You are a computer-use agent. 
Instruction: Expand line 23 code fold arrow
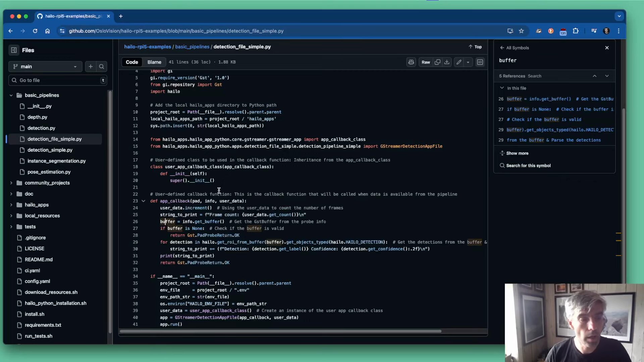[x=144, y=201]
